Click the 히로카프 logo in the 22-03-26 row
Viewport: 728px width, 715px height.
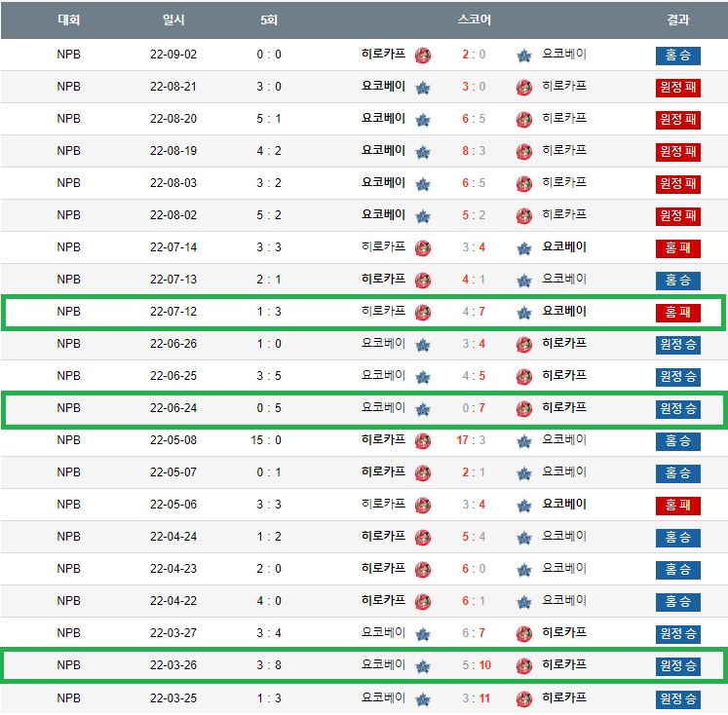pyautogui.click(x=524, y=666)
